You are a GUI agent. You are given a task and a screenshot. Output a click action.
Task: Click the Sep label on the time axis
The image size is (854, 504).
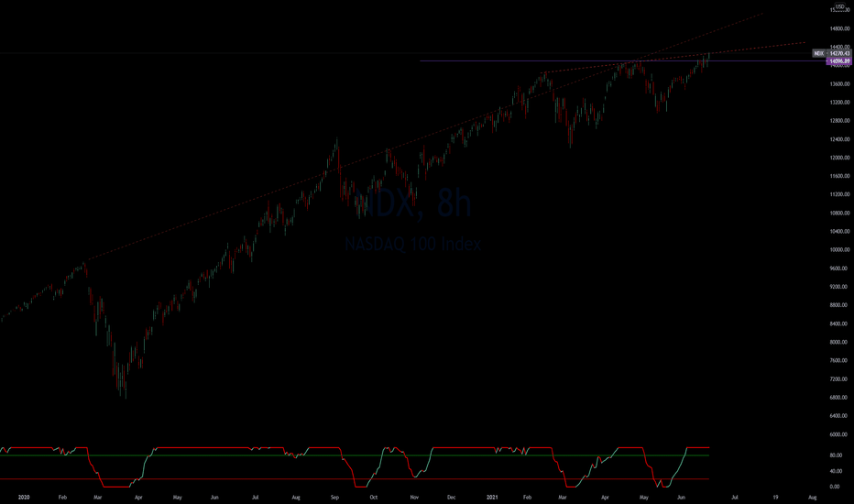pos(335,497)
